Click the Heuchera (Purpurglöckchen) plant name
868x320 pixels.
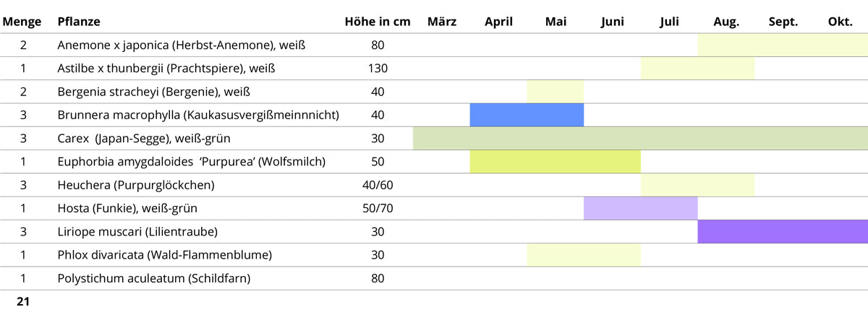coord(136,185)
